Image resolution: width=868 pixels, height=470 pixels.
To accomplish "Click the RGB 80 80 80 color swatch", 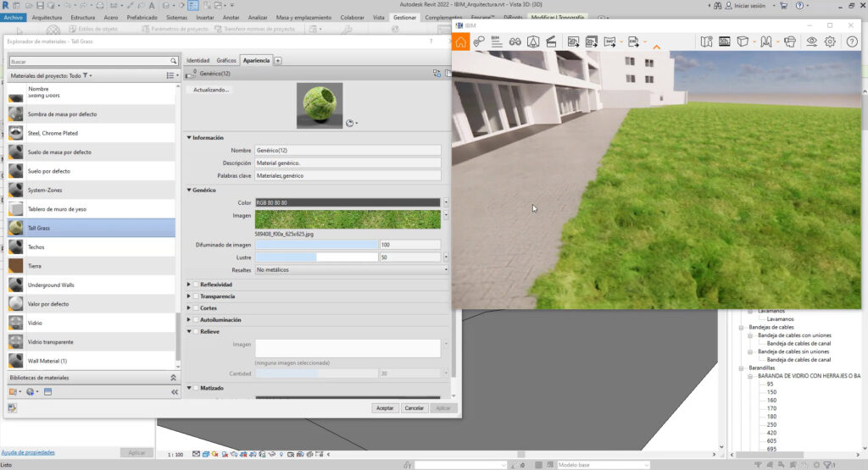I will click(x=348, y=203).
